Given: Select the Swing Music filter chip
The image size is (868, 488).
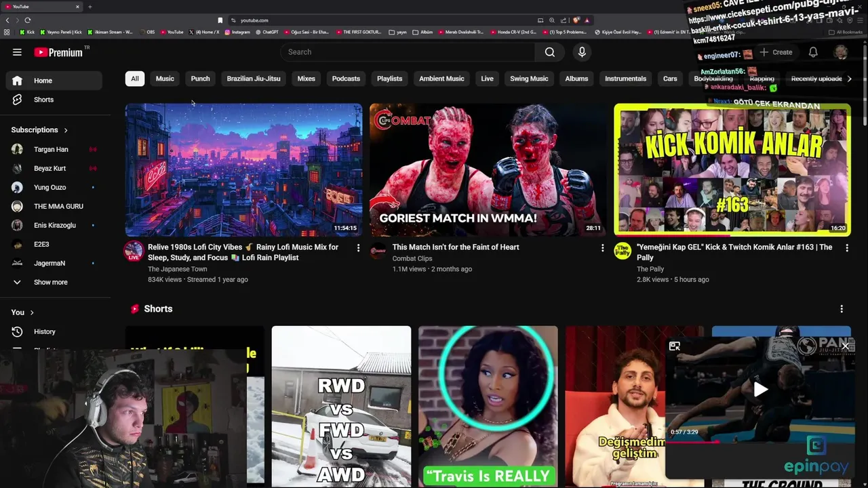Looking at the screenshot, I should [x=529, y=79].
